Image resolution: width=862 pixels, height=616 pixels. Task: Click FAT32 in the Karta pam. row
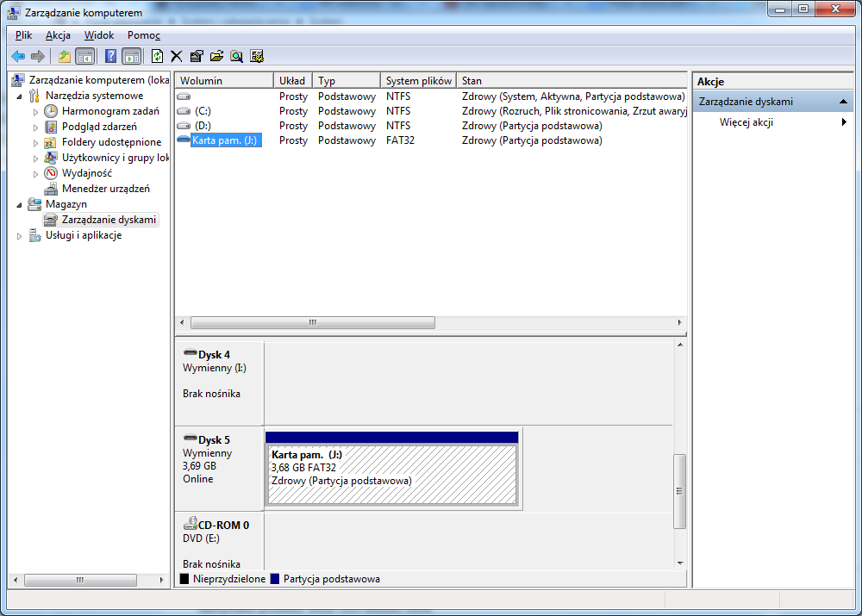400,140
